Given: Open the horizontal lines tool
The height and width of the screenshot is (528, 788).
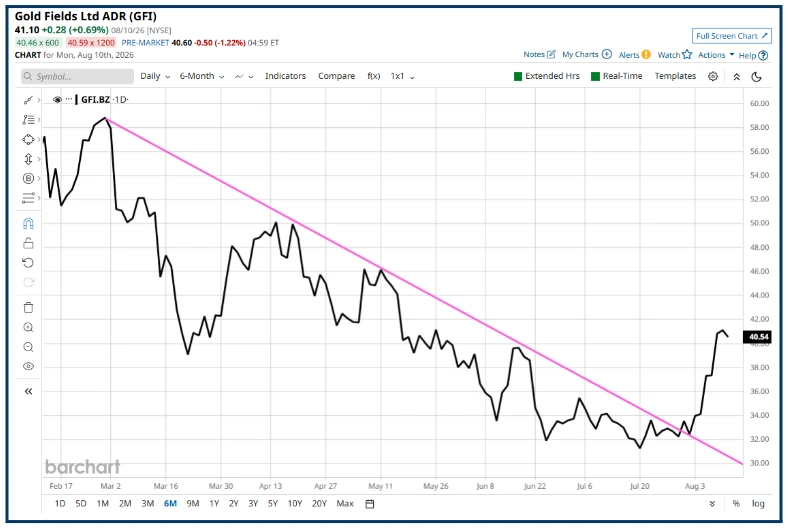Looking at the screenshot, I should click(x=28, y=198).
